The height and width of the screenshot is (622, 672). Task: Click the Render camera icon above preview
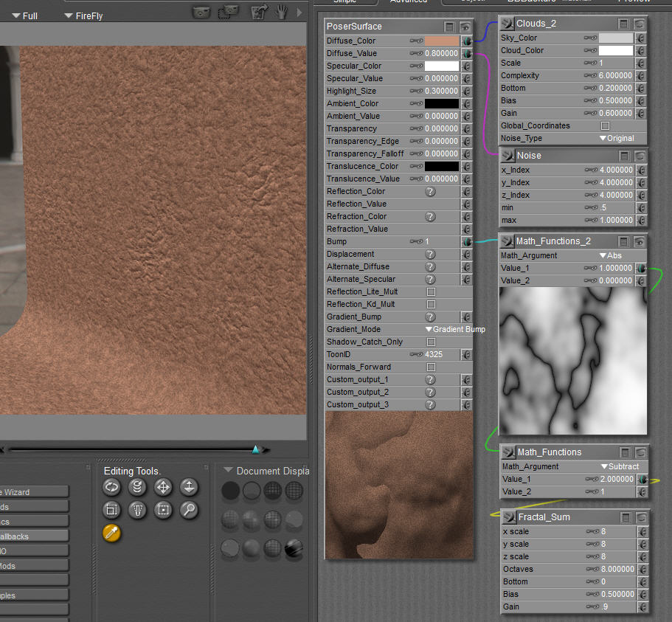click(201, 12)
